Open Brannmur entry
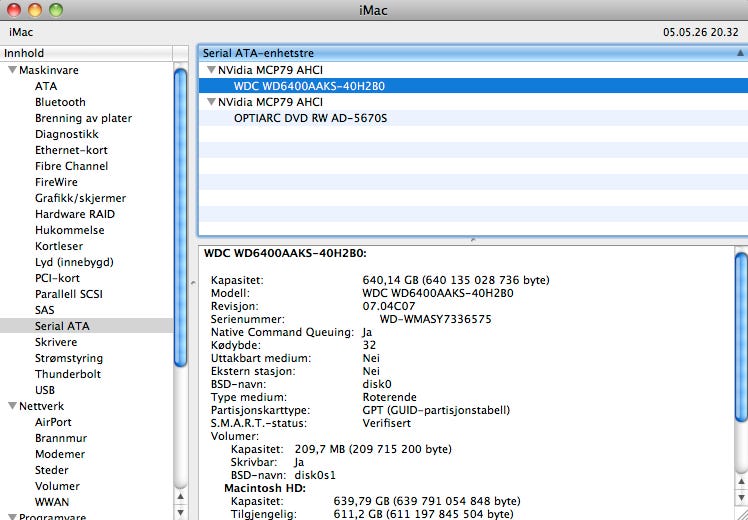The height and width of the screenshot is (520, 748). (x=61, y=438)
